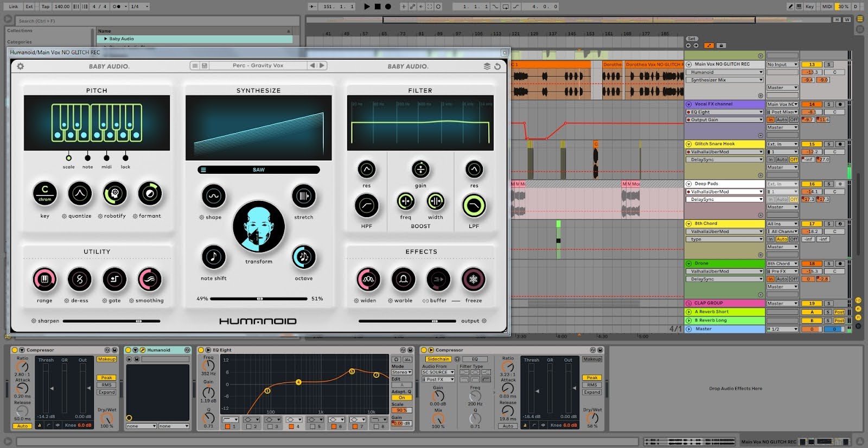
Task: Enable EQ Eight band 2 checkbox
Action: tap(248, 427)
